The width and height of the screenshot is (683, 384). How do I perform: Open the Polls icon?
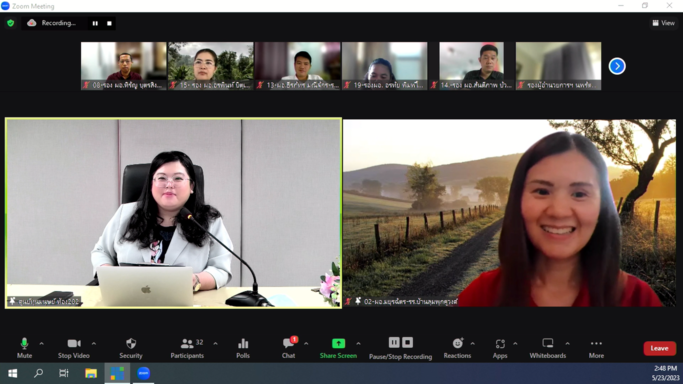coord(243,344)
